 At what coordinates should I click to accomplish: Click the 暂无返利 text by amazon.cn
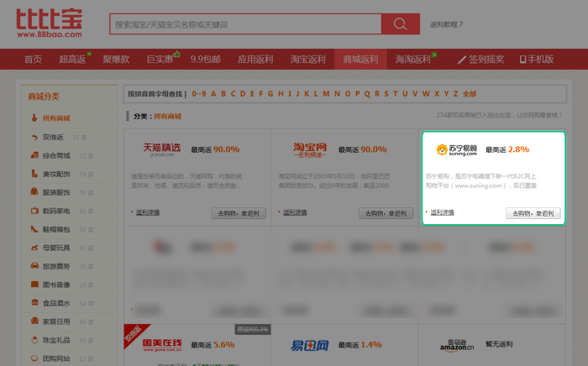coord(499,344)
